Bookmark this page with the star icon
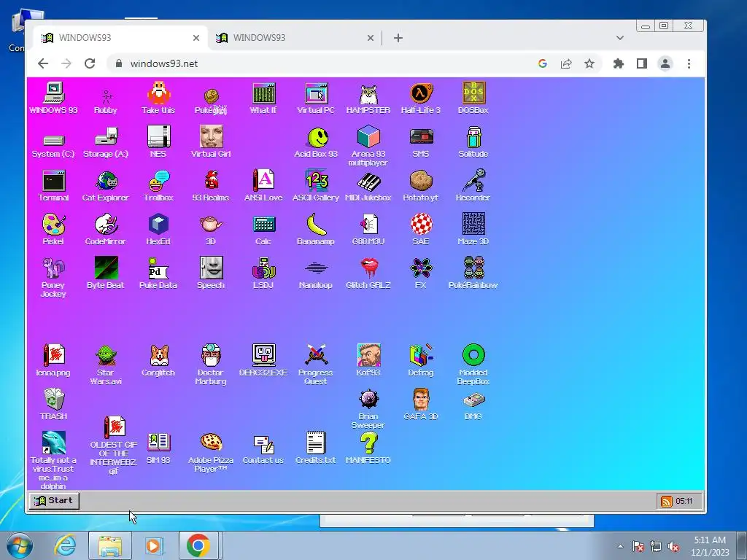This screenshot has height=560, width=747. pyautogui.click(x=589, y=63)
